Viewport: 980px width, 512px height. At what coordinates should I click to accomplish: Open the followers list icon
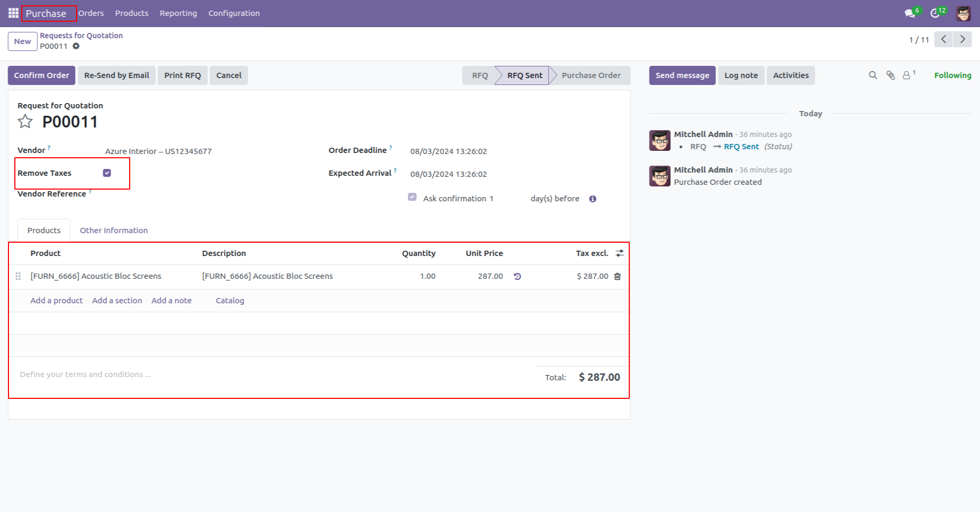pos(907,75)
